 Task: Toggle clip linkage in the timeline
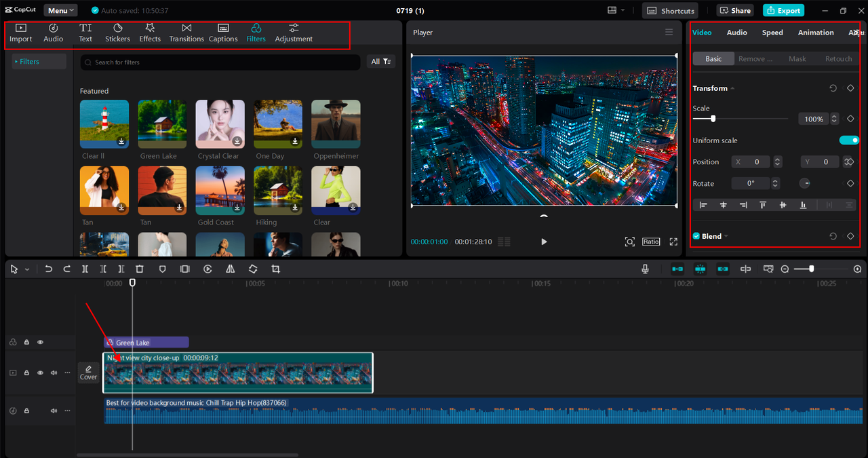[723, 269]
